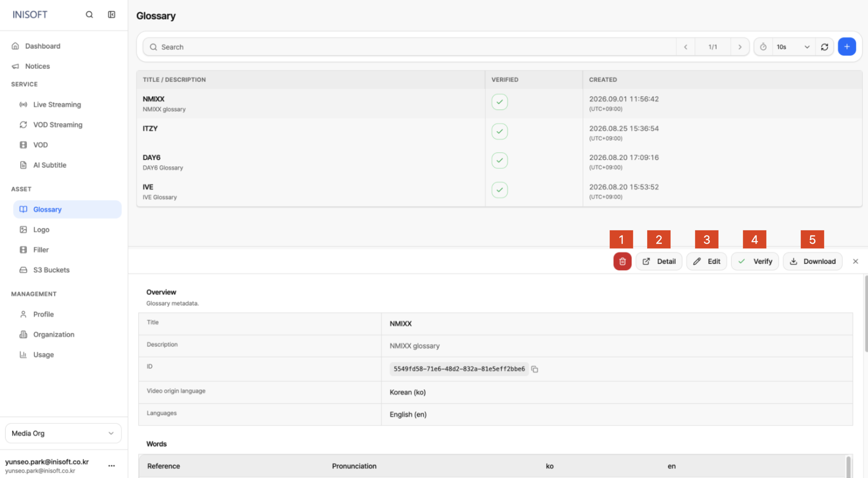The height and width of the screenshot is (478, 868).
Task: Open Logo assets
Action: 41,230
